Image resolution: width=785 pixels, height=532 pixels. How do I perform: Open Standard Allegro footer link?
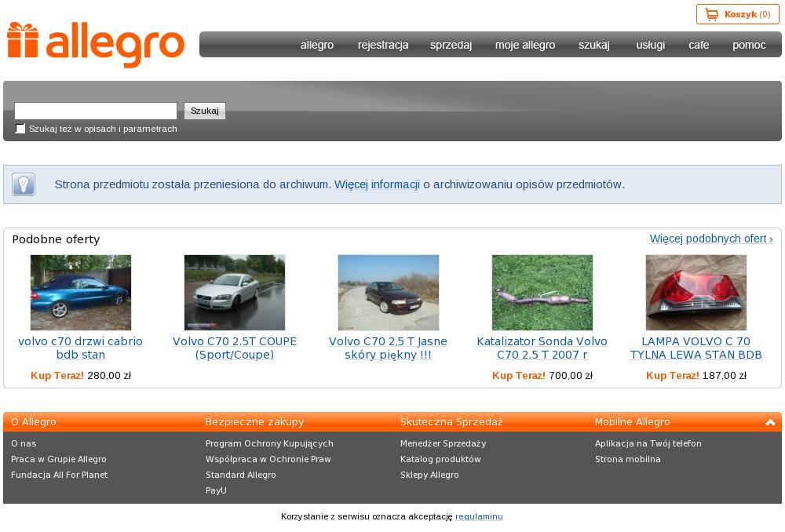point(241,475)
